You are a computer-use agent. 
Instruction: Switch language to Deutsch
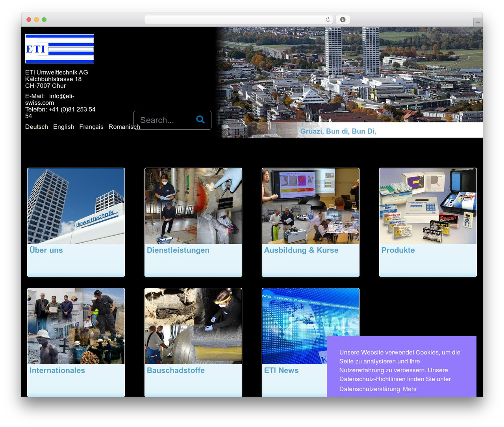[37, 127]
